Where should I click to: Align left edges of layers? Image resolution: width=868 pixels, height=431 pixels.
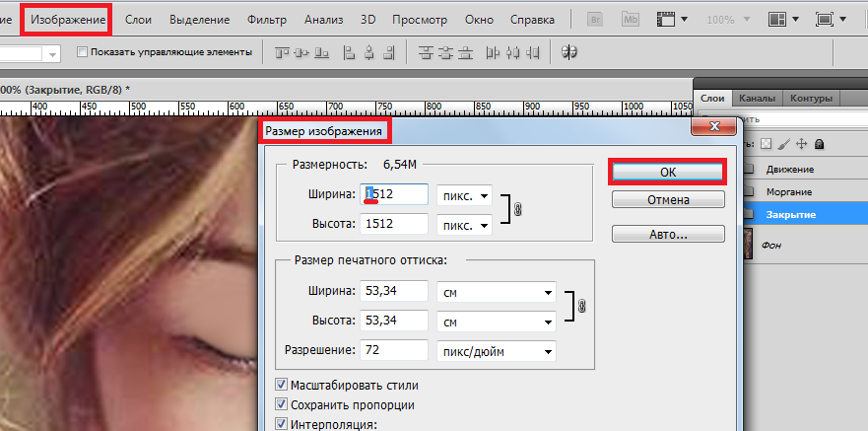(x=350, y=52)
